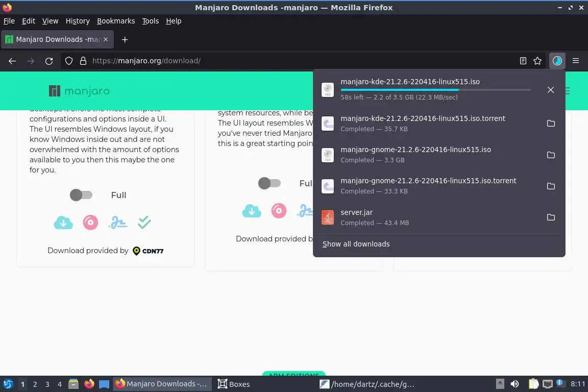This screenshot has width=588, height=392.
Task: Click cloud download icon in left card
Action: 63,223
